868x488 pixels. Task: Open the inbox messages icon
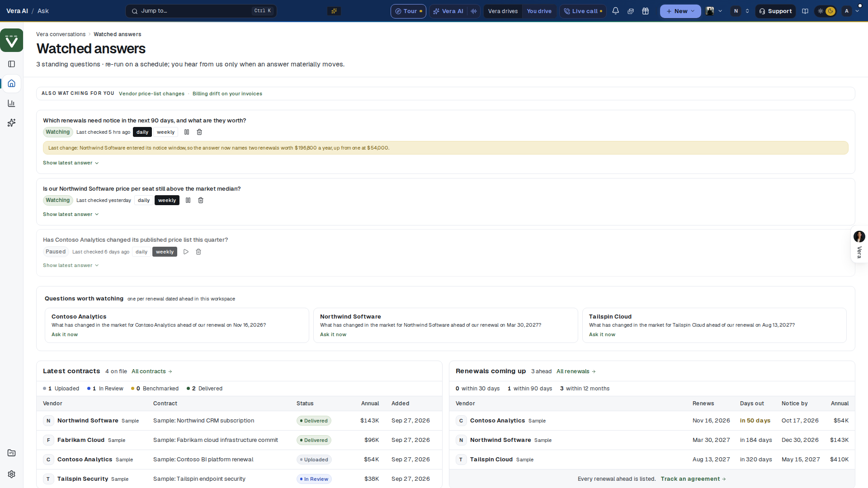(631, 11)
